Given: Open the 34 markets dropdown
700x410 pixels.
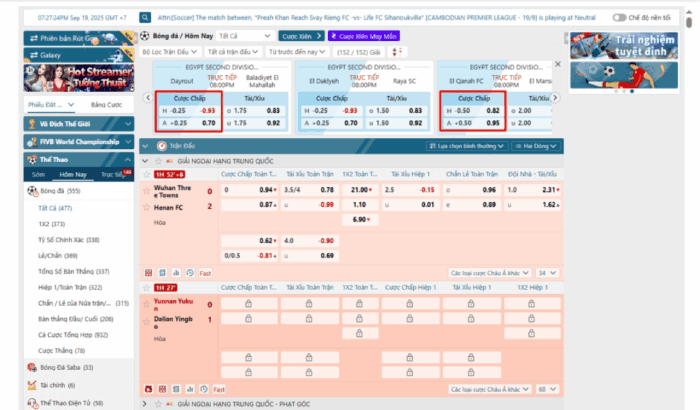Looking at the screenshot, I should click(x=547, y=273).
